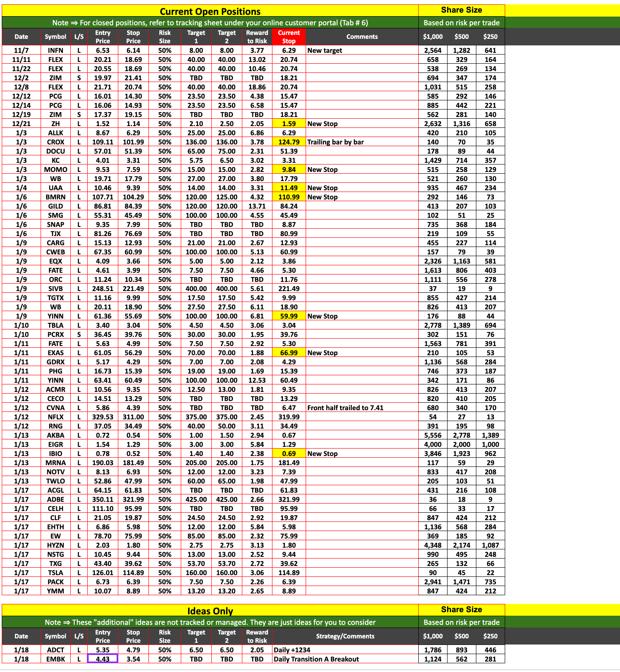This screenshot has height=672, width=620.
Task: Select the Current Open Positions title cell
Action: point(210,11)
